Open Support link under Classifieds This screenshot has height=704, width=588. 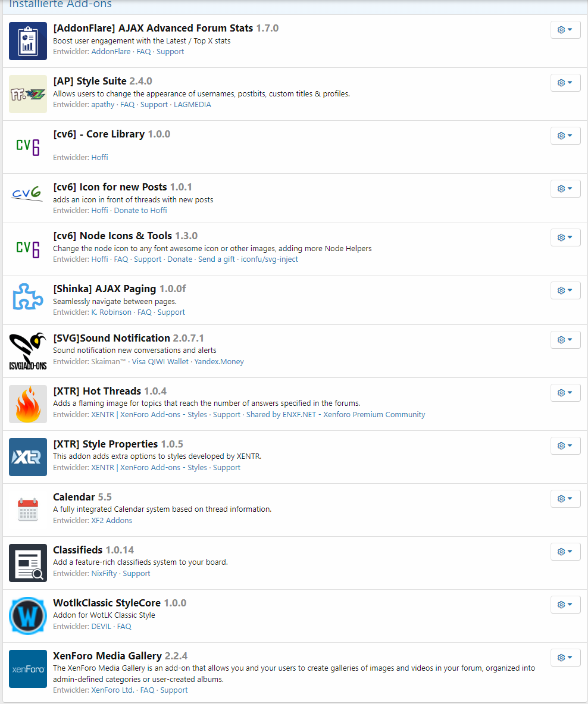136,574
